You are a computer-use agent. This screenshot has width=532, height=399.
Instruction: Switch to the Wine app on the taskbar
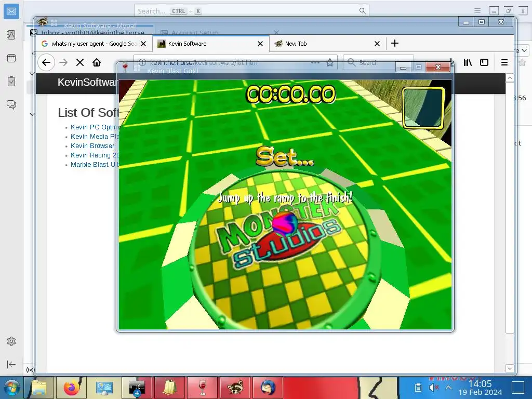[x=202, y=388]
